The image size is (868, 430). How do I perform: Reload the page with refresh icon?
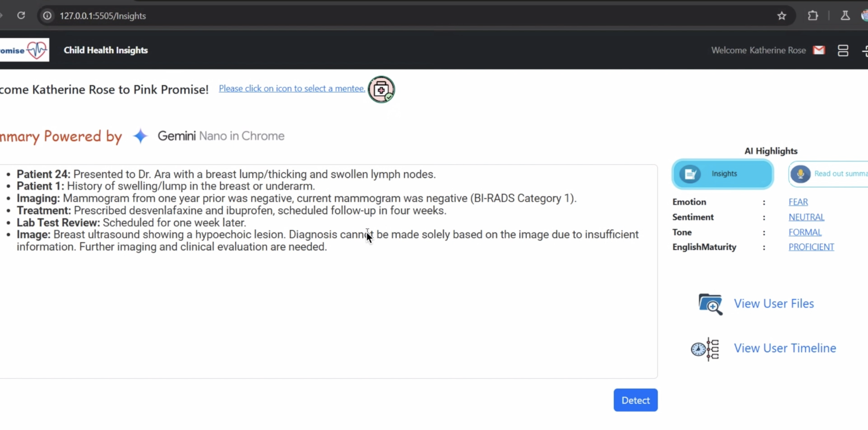[x=21, y=16]
